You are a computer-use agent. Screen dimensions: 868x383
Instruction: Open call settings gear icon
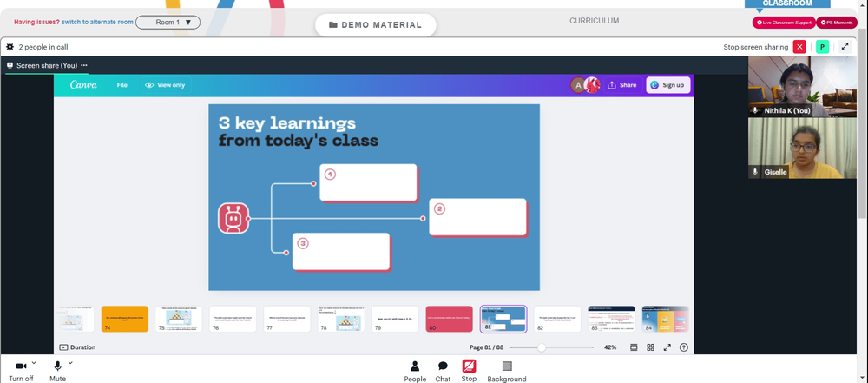click(x=10, y=47)
